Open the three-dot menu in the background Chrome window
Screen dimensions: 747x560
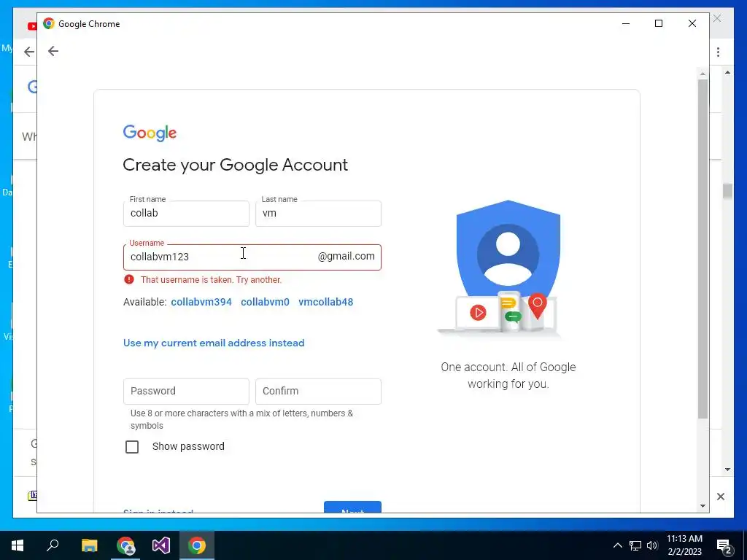tap(718, 52)
